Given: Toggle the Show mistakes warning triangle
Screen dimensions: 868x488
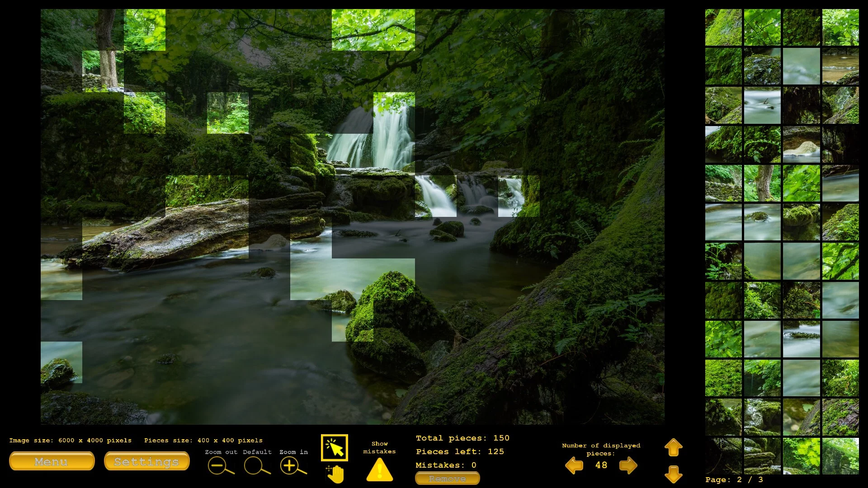Looking at the screenshot, I should coord(380,470).
